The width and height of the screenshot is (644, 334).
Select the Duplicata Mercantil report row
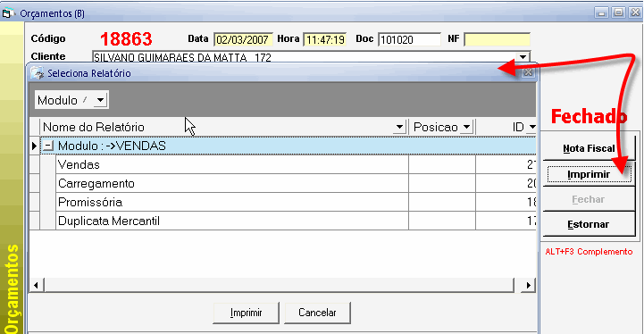tap(296, 221)
